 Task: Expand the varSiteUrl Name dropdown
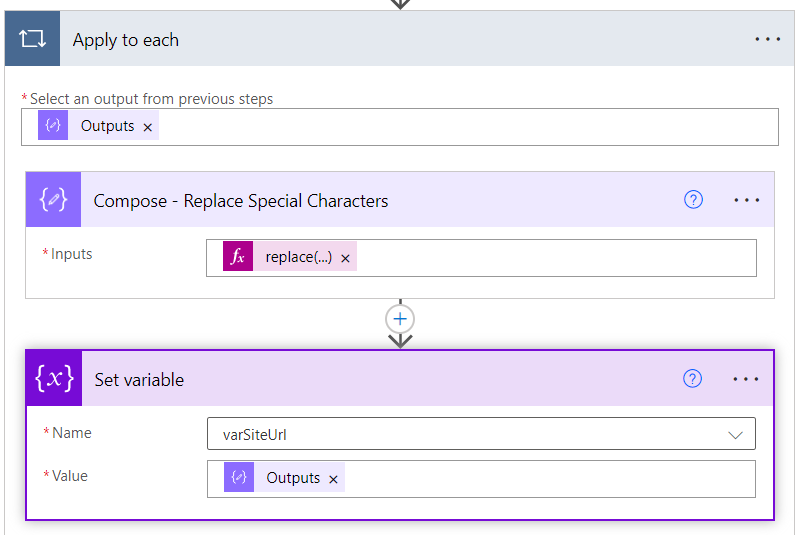click(x=735, y=435)
